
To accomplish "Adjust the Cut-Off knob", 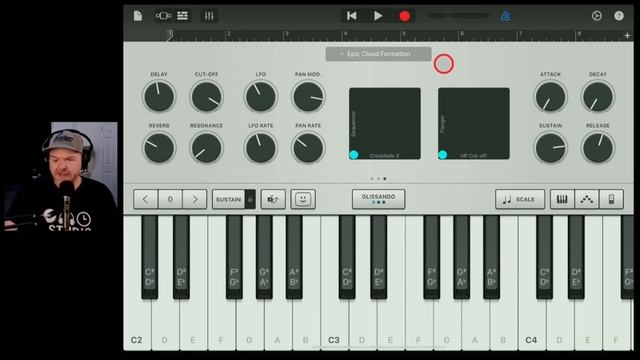I will click(x=207, y=97).
